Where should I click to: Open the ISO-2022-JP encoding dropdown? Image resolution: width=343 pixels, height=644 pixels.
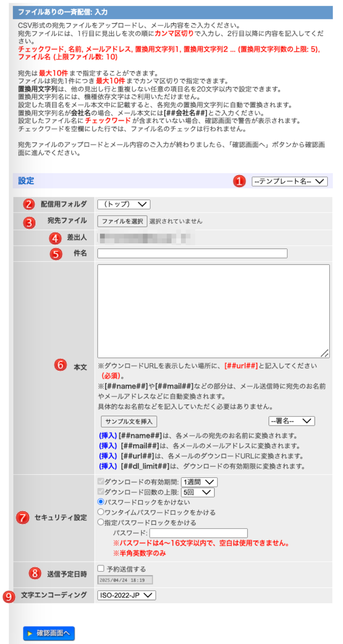pos(126,595)
